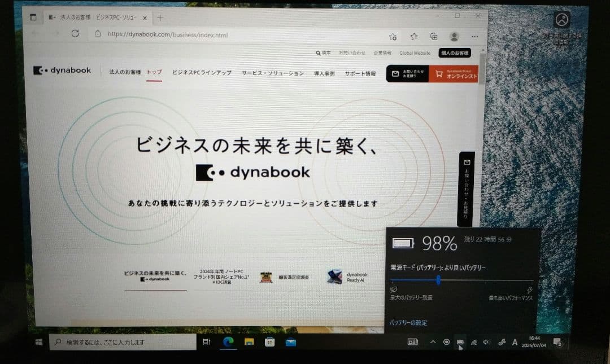Click the お問い合わせ top utility link
The image size is (610, 364).
point(352,53)
